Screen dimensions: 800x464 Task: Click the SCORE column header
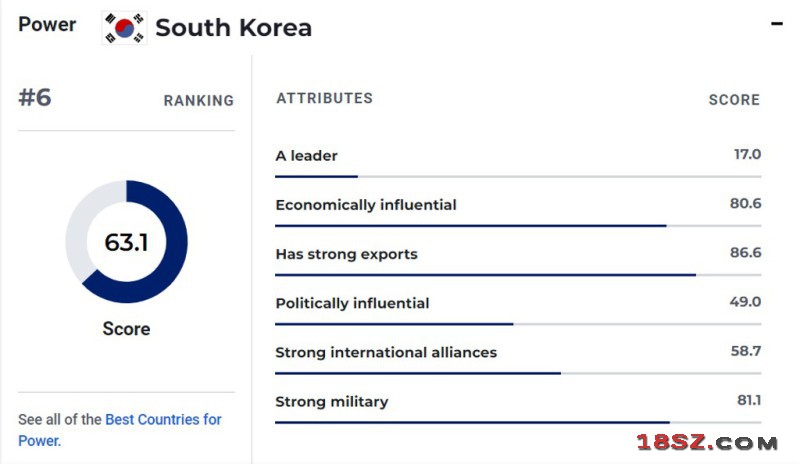click(734, 100)
